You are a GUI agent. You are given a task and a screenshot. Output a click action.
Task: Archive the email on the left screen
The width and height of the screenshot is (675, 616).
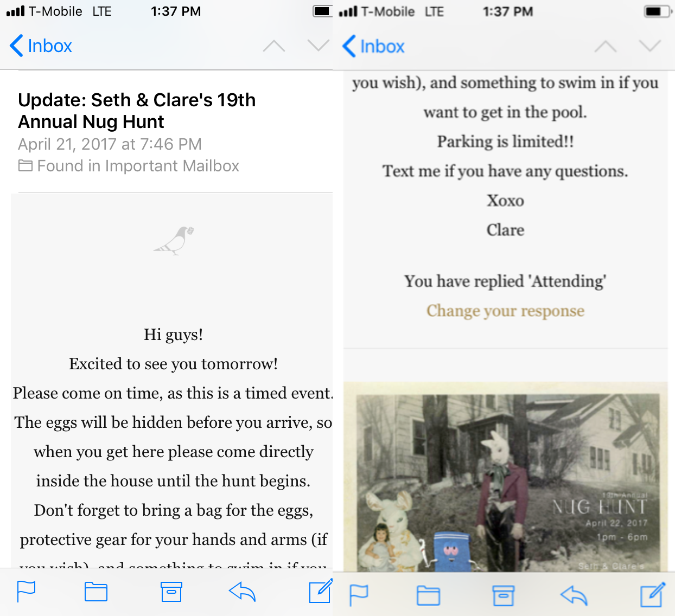click(171, 592)
